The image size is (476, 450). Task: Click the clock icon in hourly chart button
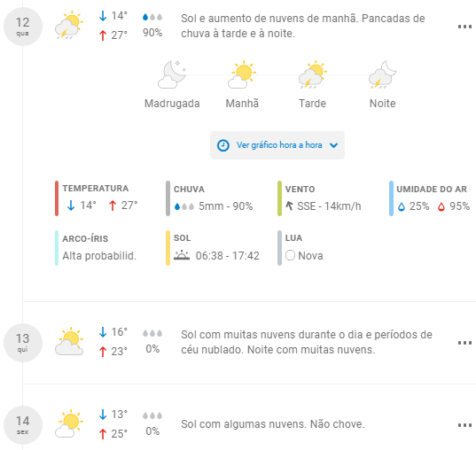(x=222, y=145)
